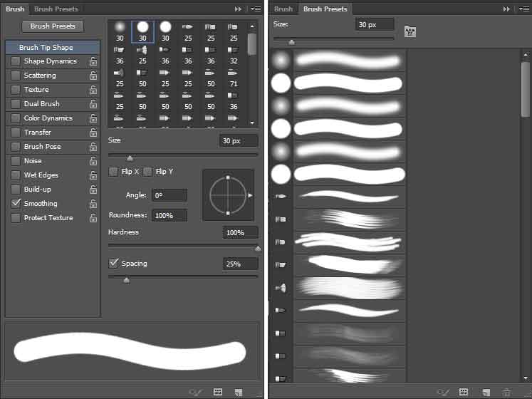Enable the Flip X checkbox
This screenshot has width=532, height=399.
point(113,172)
